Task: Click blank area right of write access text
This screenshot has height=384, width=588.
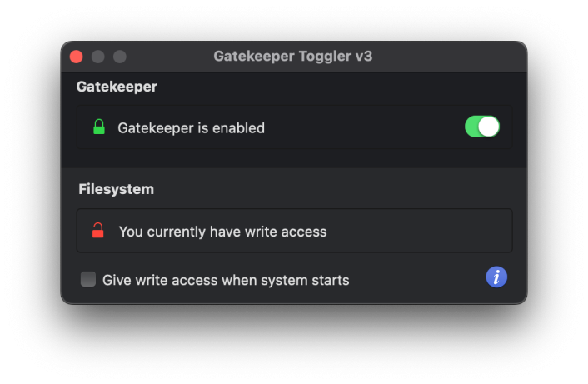Action: (416, 232)
